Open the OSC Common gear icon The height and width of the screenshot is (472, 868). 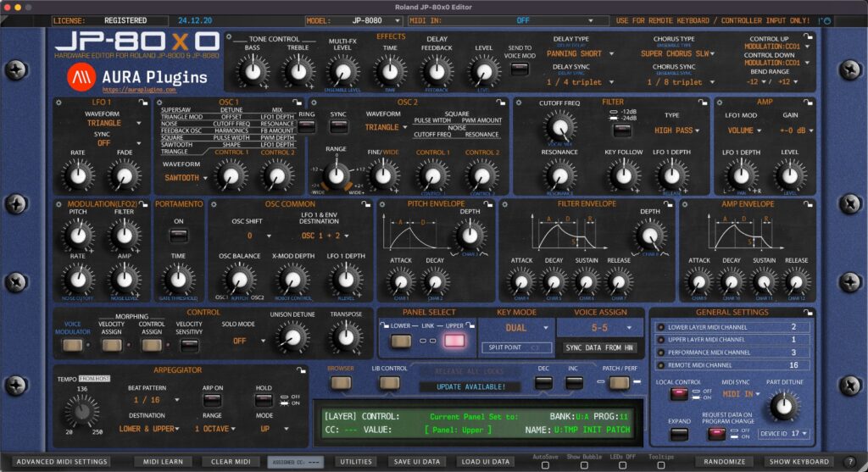click(x=214, y=204)
